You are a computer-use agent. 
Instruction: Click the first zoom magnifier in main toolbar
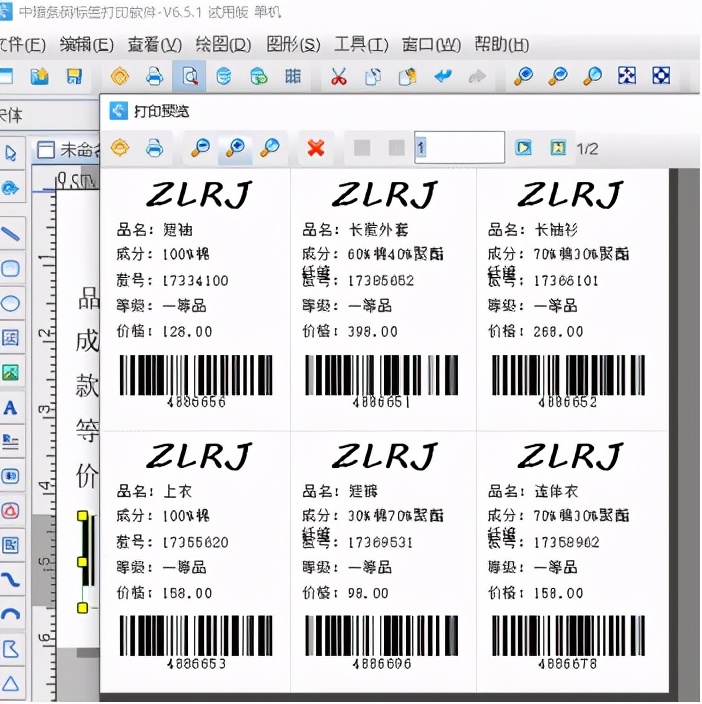point(523,76)
